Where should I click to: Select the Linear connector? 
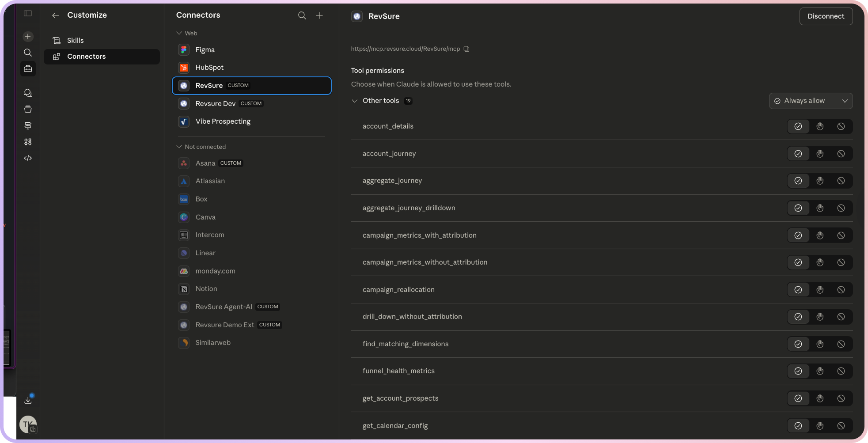[251, 253]
